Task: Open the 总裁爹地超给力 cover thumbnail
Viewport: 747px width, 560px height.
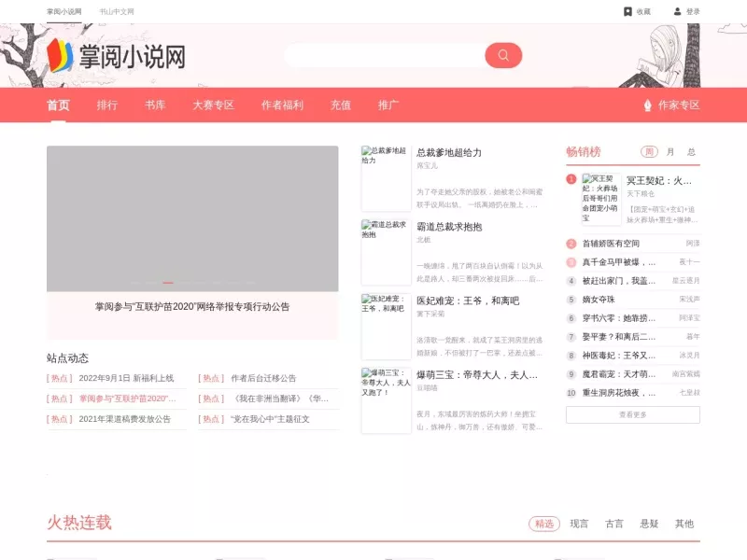Action: [386, 178]
